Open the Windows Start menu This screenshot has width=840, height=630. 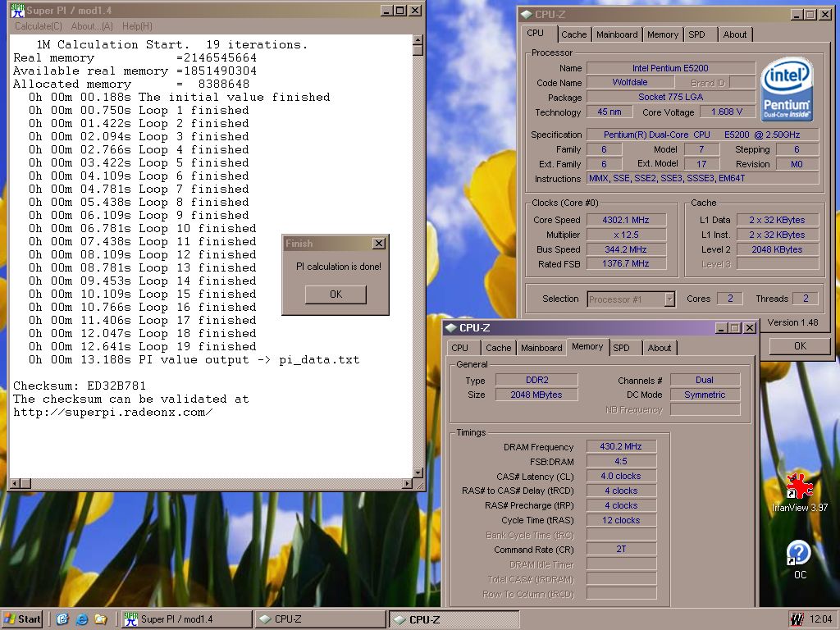pos(22,619)
